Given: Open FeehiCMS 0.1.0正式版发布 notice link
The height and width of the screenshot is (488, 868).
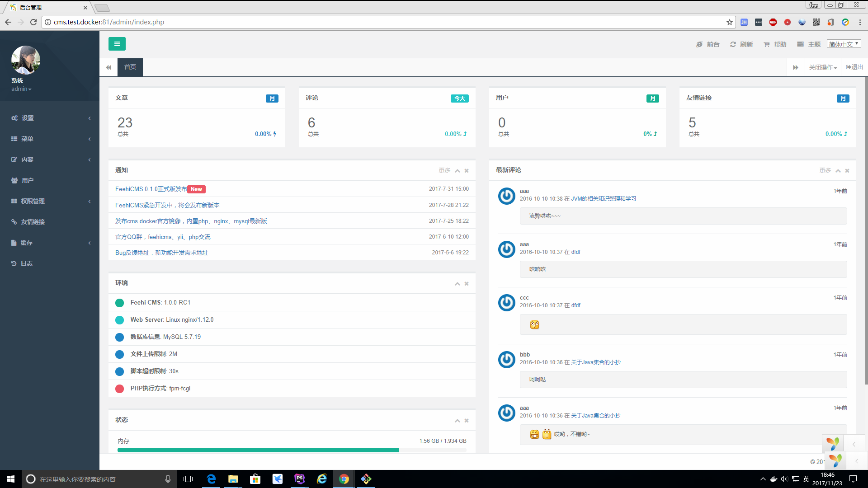Looking at the screenshot, I should [151, 189].
